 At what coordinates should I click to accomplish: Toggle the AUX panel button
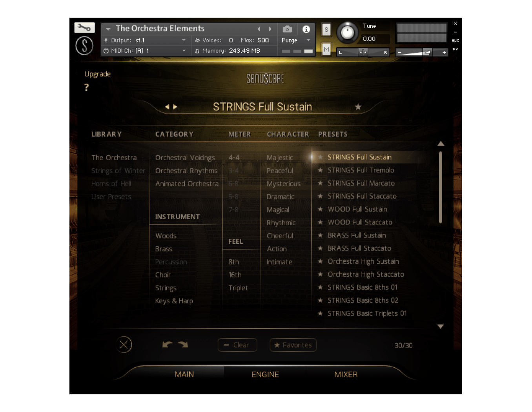(455, 40)
